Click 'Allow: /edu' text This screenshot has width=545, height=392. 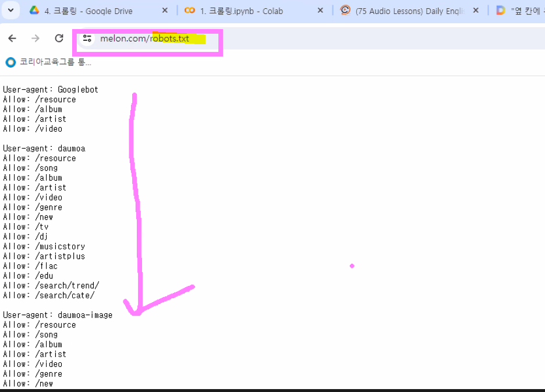tap(28, 276)
